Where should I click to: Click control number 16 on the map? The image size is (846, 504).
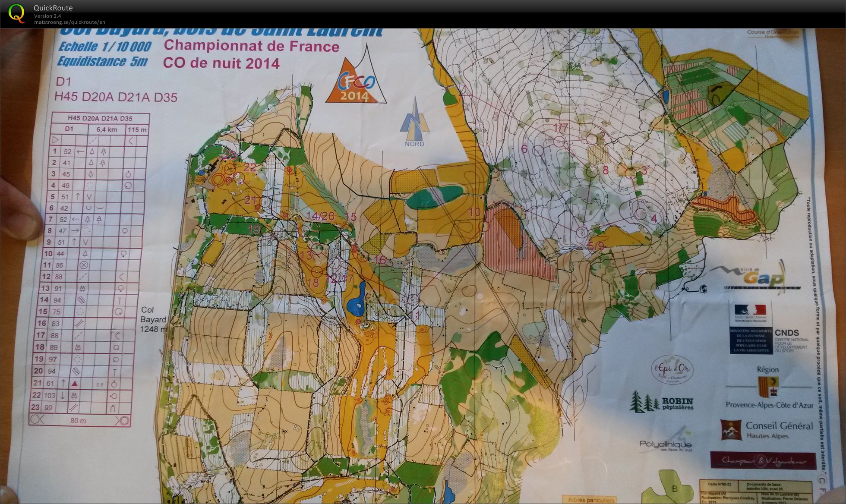pyautogui.click(x=380, y=259)
